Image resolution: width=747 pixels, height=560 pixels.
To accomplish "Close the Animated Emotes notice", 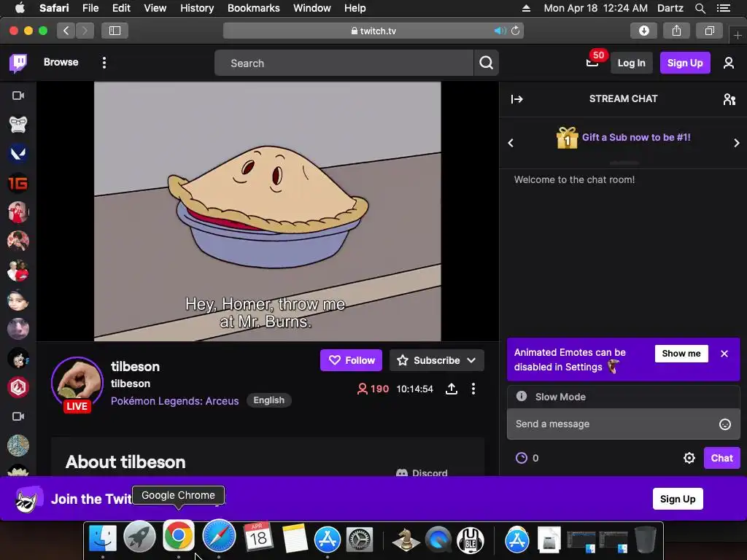I will coord(724,354).
